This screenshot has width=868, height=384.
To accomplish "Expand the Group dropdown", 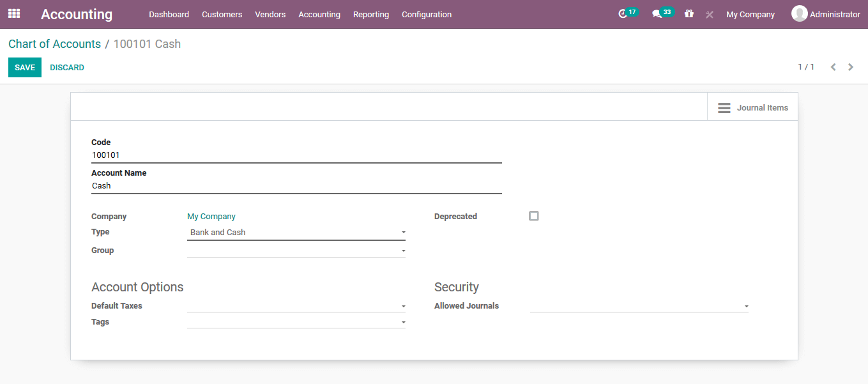I will (x=403, y=250).
